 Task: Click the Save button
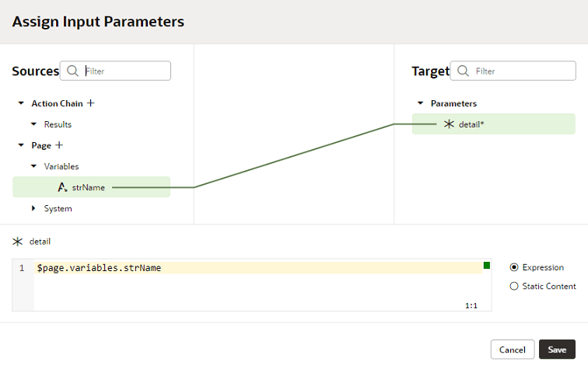pos(557,350)
